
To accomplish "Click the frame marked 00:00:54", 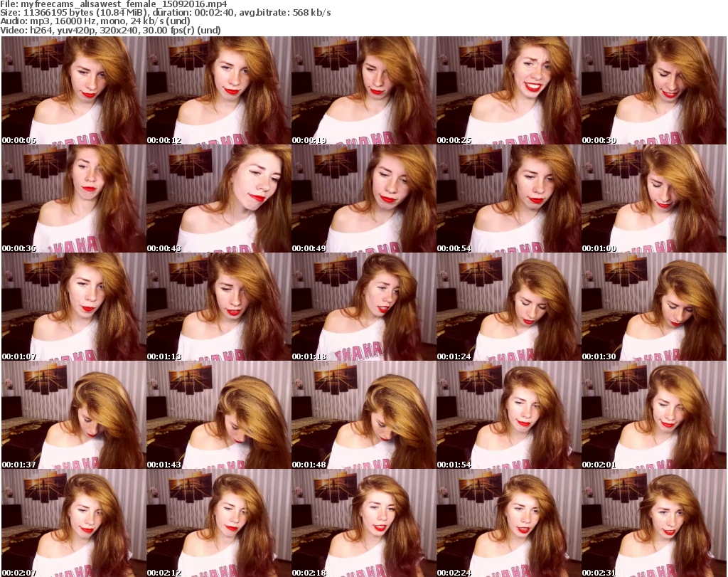I will 508,198.
